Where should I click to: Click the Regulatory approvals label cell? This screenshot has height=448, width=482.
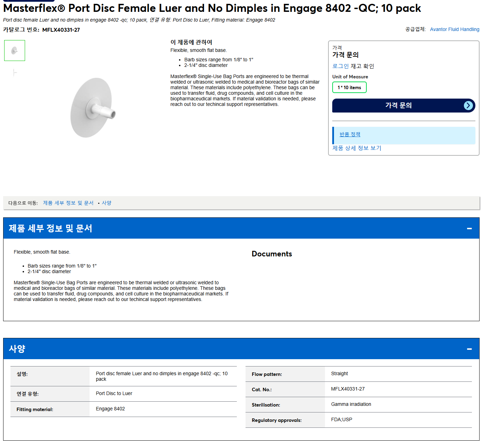[285, 420]
